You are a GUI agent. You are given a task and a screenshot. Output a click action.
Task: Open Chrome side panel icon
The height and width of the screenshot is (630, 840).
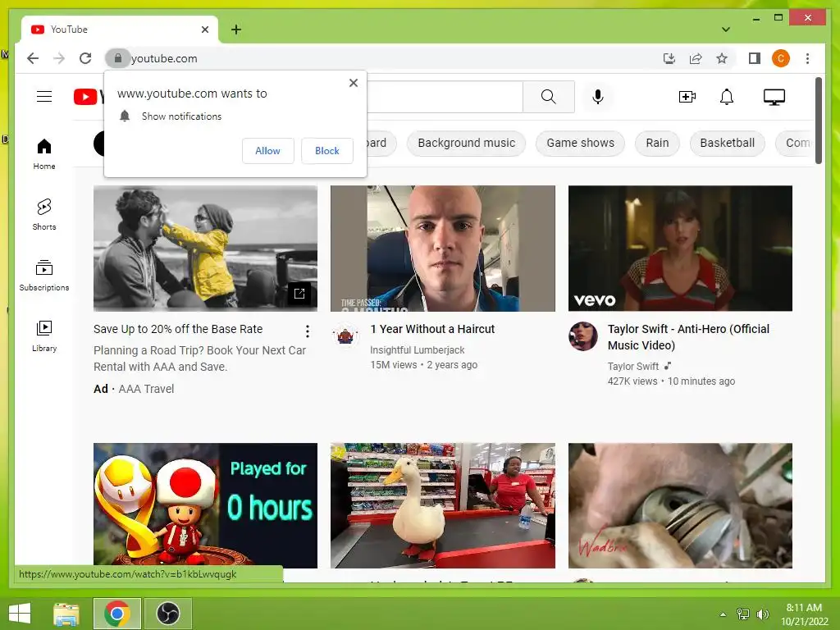pos(755,58)
